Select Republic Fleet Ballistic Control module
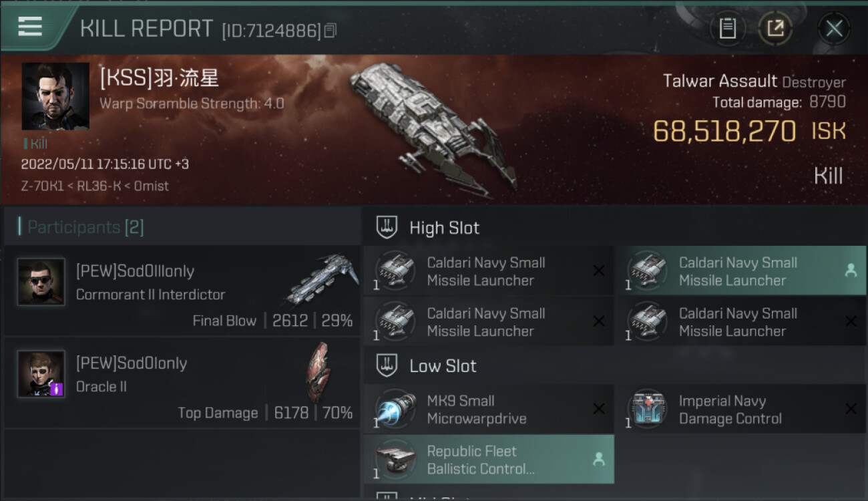 pyautogui.click(x=489, y=460)
